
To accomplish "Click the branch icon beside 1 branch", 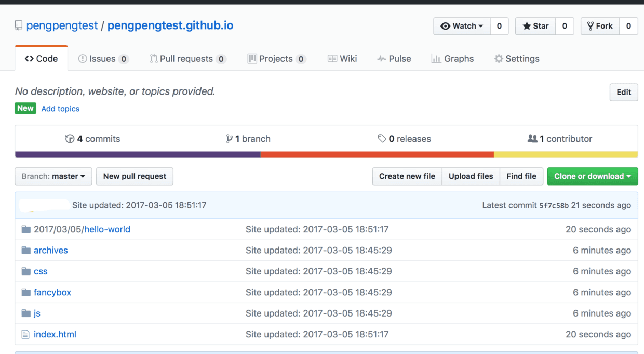I will 229,139.
